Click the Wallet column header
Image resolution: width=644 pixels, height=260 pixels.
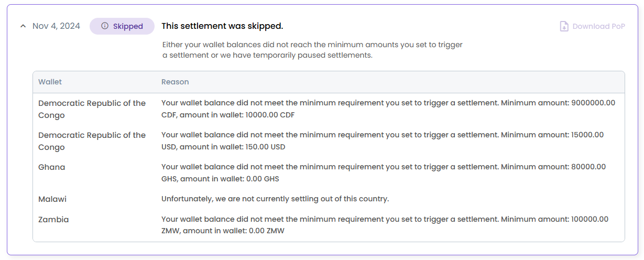(x=50, y=82)
